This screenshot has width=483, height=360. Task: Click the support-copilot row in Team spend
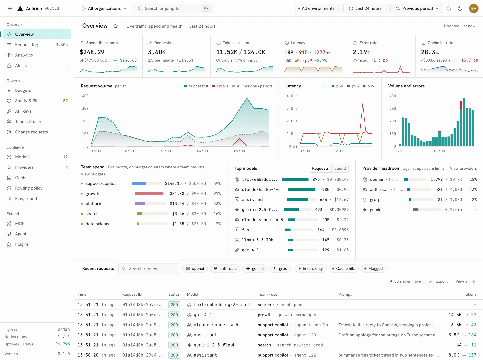pos(151,183)
